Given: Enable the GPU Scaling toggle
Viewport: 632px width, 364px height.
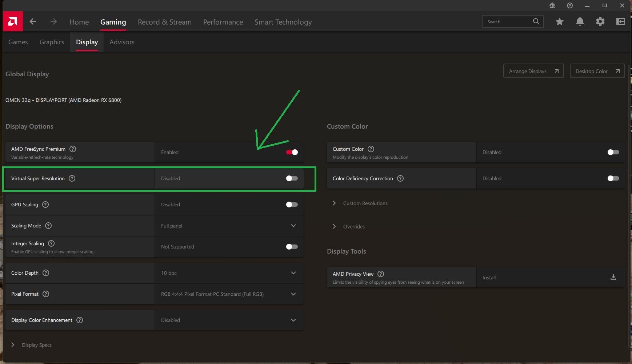Looking at the screenshot, I should click(292, 205).
